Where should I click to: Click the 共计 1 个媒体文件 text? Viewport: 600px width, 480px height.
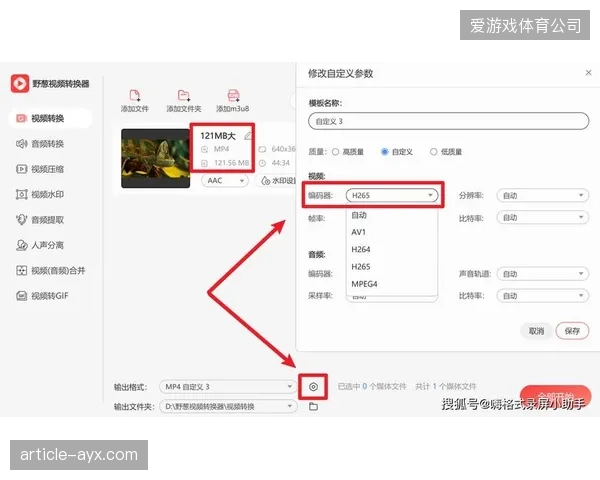(445, 387)
